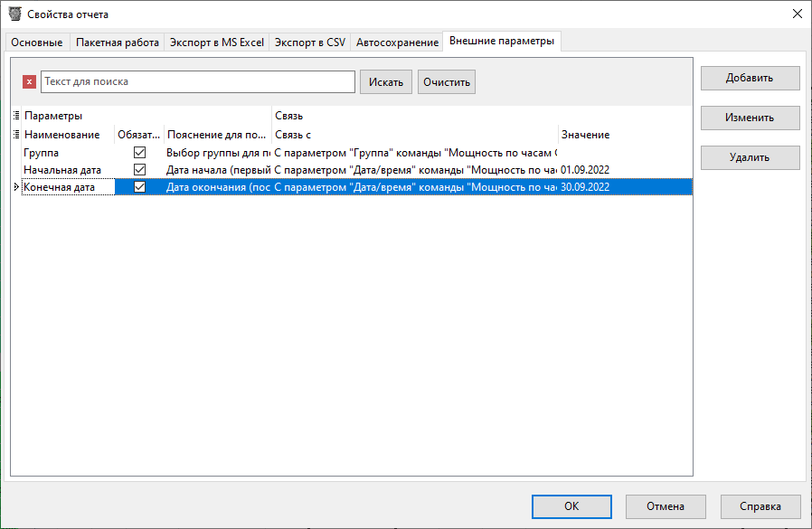Image resolution: width=812 pixels, height=529 pixels.
Task: Click the report properties window icon
Action: click(x=15, y=14)
